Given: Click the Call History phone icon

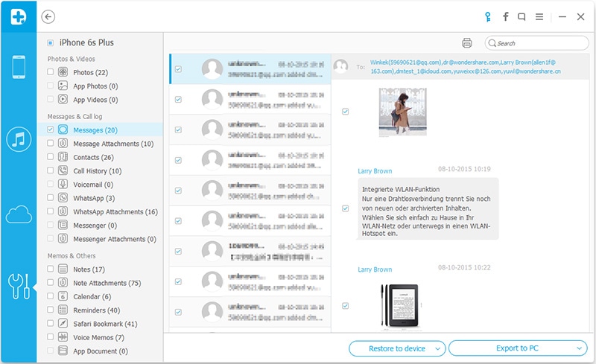Looking at the screenshot, I should coord(63,170).
